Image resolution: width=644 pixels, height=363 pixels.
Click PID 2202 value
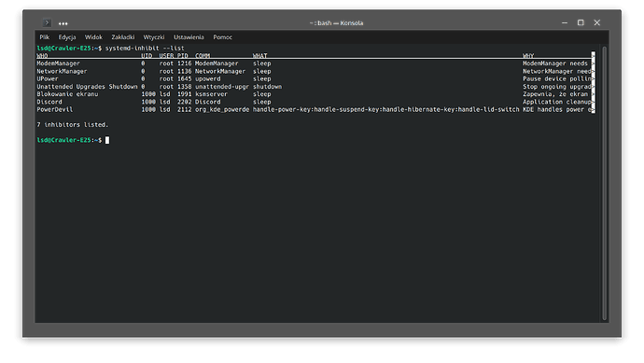point(185,102)
